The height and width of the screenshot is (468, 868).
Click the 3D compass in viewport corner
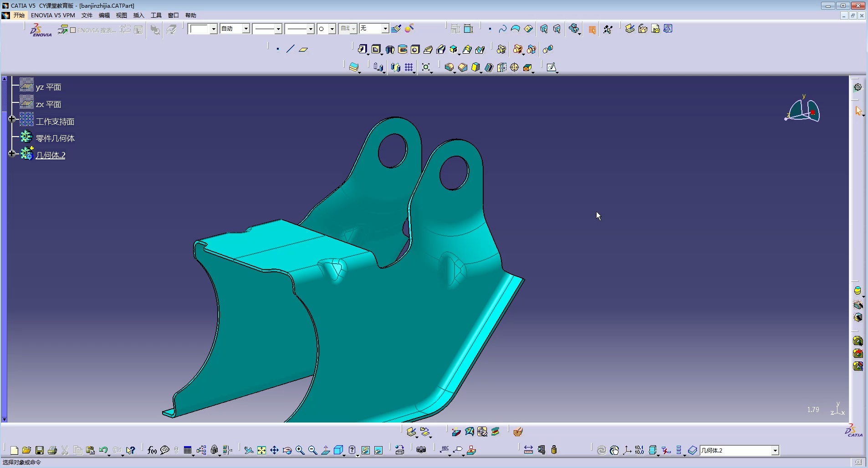(x=804, y=111)
